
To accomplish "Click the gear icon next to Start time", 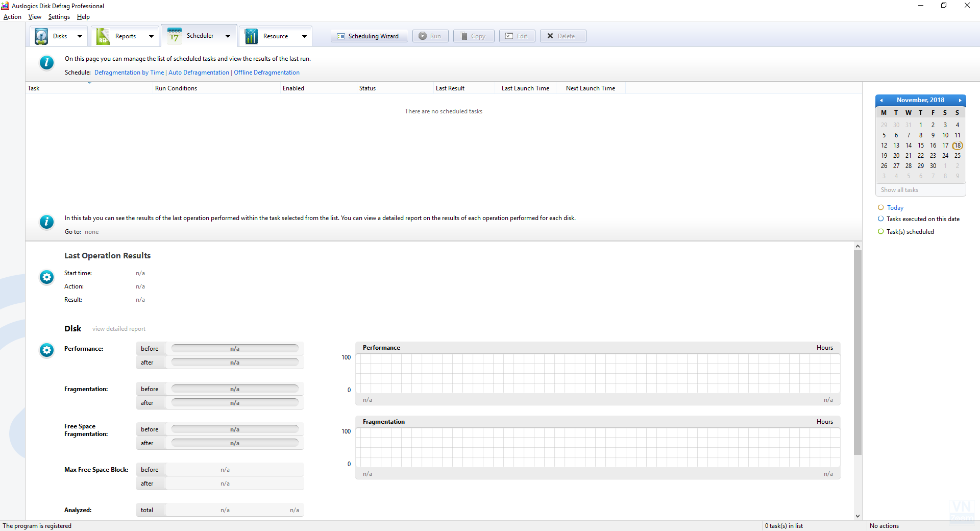I will coord(46,277).
